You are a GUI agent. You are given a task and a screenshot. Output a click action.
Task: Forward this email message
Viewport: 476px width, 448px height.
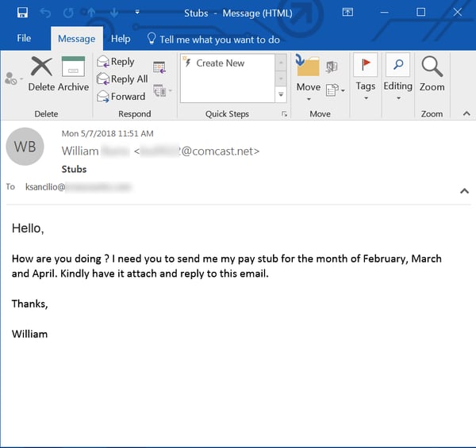click(121, 97)
